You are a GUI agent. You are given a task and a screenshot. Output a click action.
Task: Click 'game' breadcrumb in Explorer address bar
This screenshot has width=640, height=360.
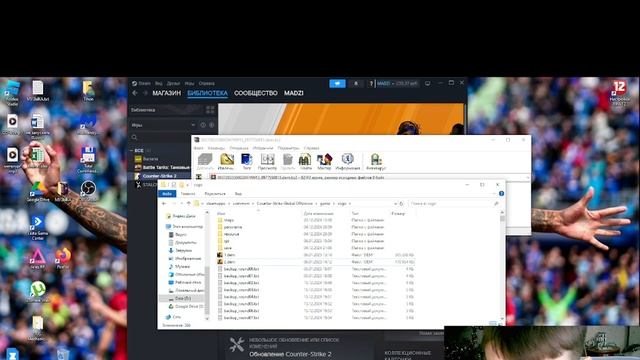325,203
